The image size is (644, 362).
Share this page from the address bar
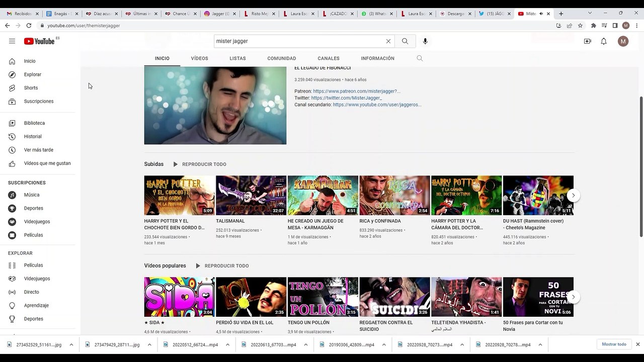[570, 26]
